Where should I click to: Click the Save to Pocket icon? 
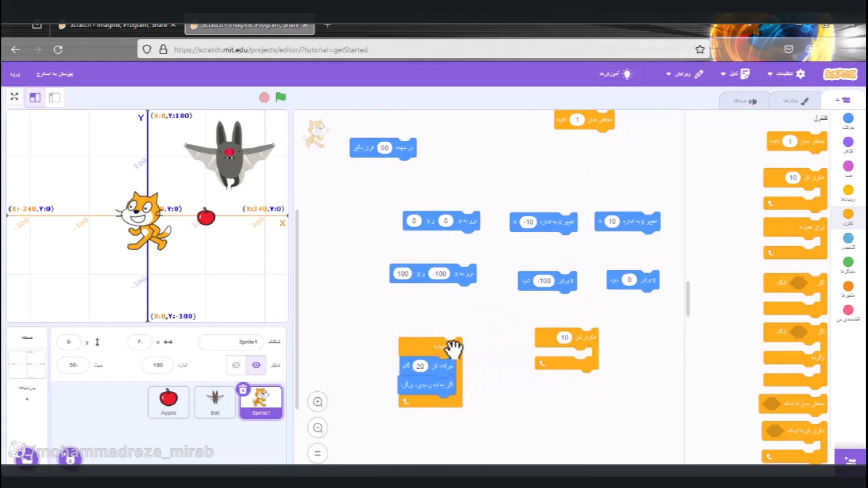point(788,49)
